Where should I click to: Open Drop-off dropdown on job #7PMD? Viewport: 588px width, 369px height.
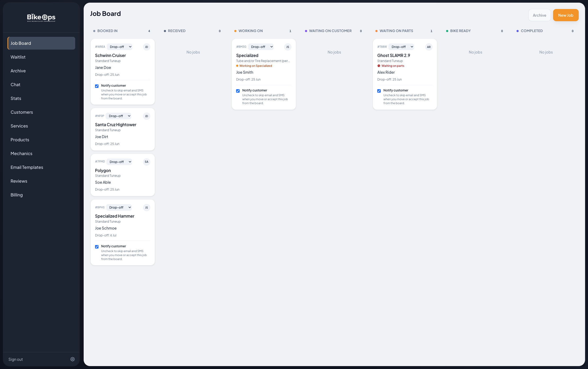click(x=120, y=162)
